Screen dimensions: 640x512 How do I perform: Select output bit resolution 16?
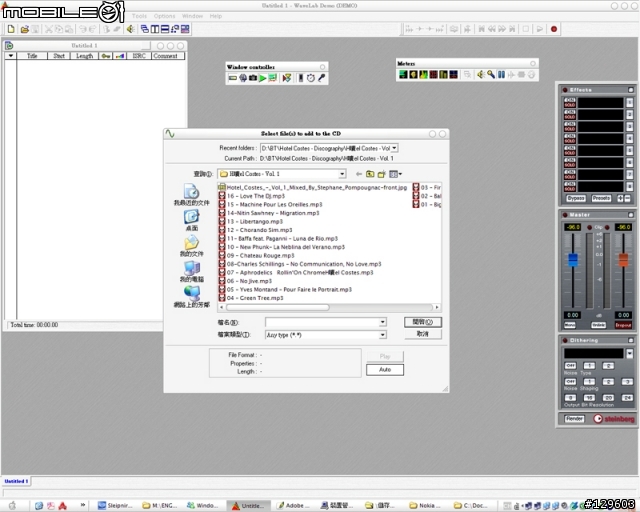point(589,398)
